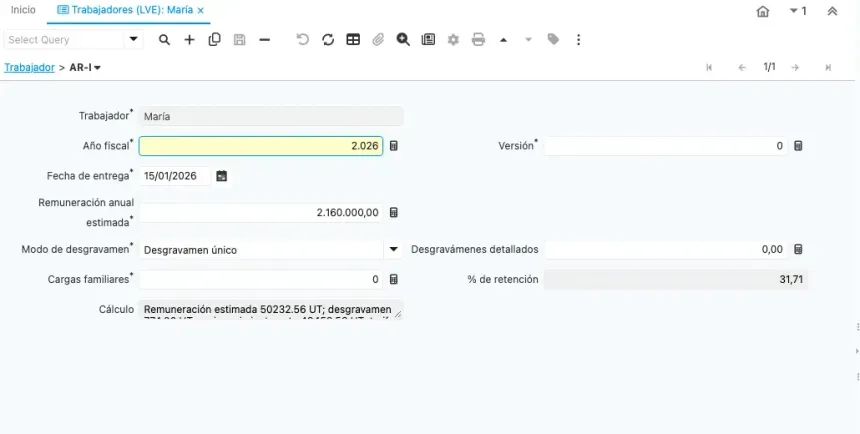
Task: Go to the home icon
Action: (x=762, y=12)
